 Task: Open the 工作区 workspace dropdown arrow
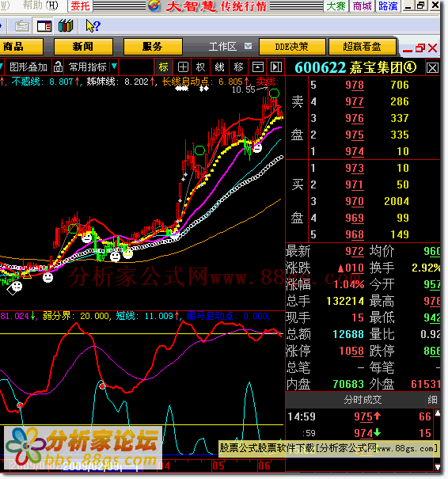click(249, 46)
